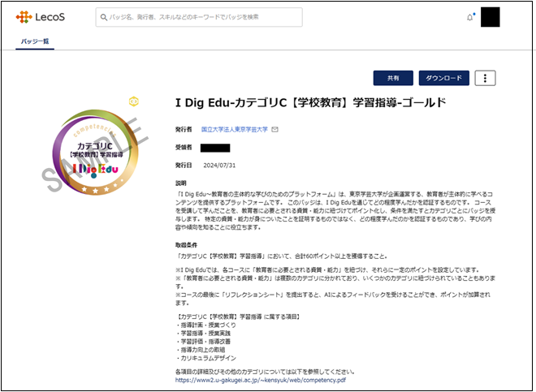Click the yellow badge verification icon
This screenshot has width=536, height=392.
(x=134, y=101)
